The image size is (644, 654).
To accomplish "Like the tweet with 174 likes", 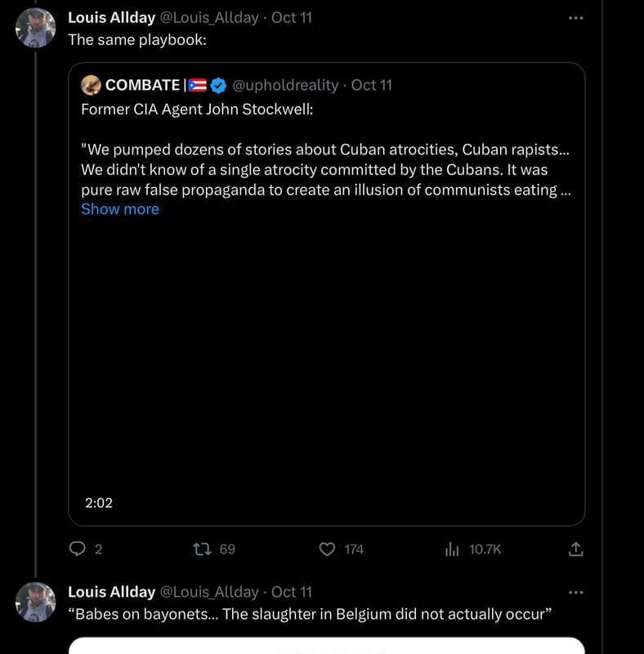I will pyautogui.click(x=327, y=549).
